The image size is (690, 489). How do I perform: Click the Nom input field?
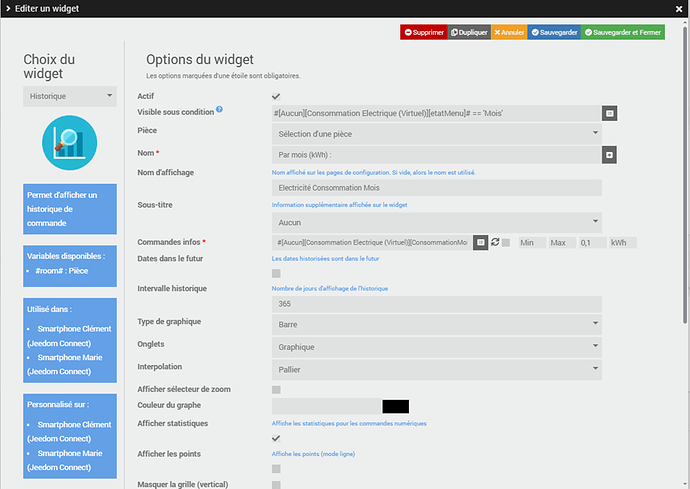tap(437, 154)
